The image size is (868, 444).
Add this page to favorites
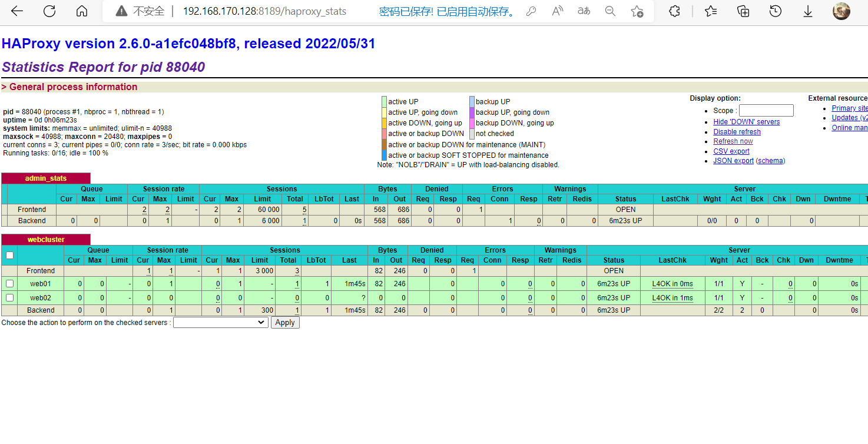pyautogui.click(x=637, y=11)
